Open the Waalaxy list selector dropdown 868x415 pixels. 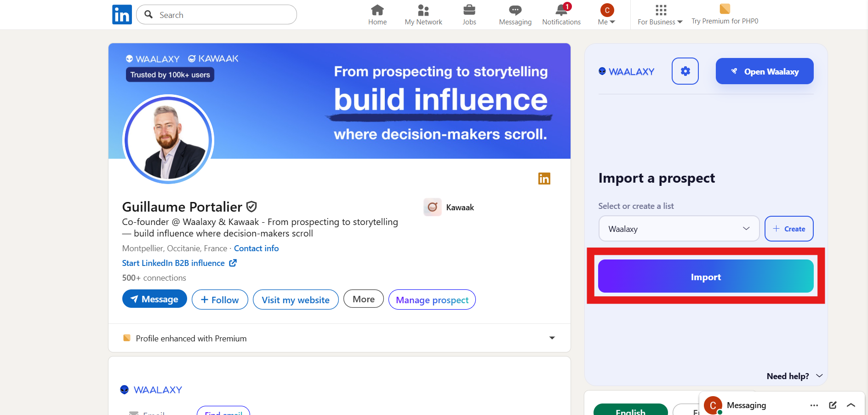pos(679,229)
